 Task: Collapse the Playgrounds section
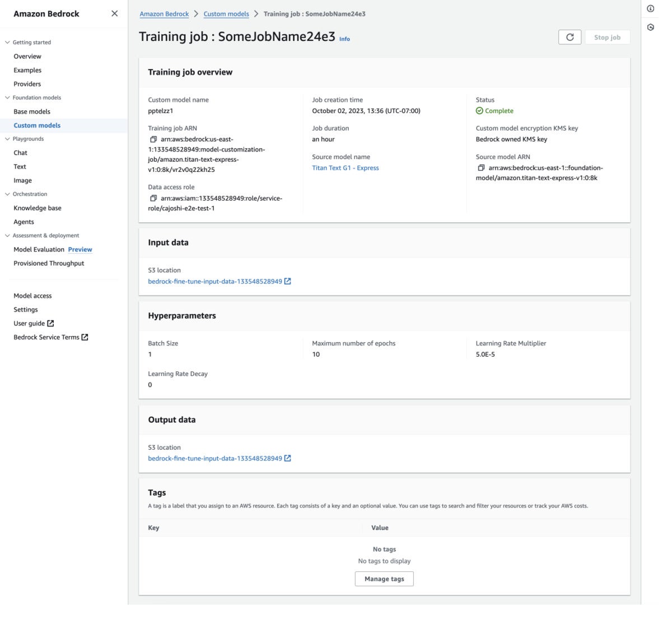(x=7, y=139)
